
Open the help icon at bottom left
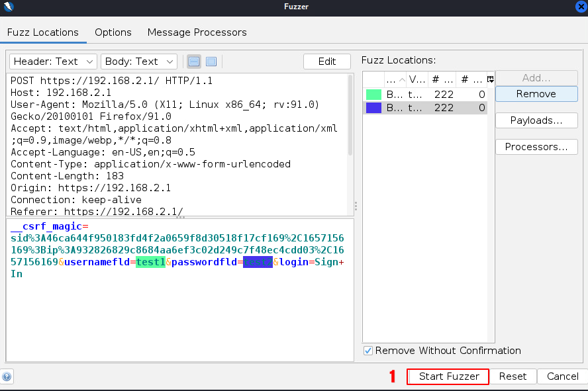(x=7, y=377)
